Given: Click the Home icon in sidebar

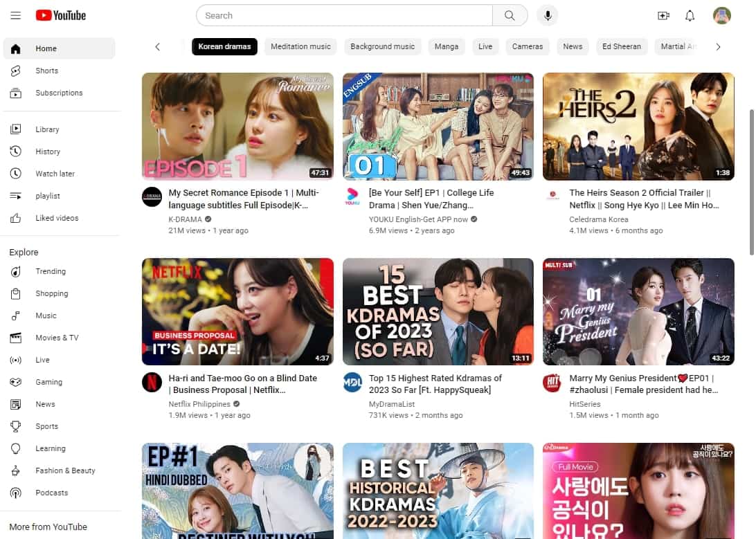Looking at the screenshot, I should (15, 48).
